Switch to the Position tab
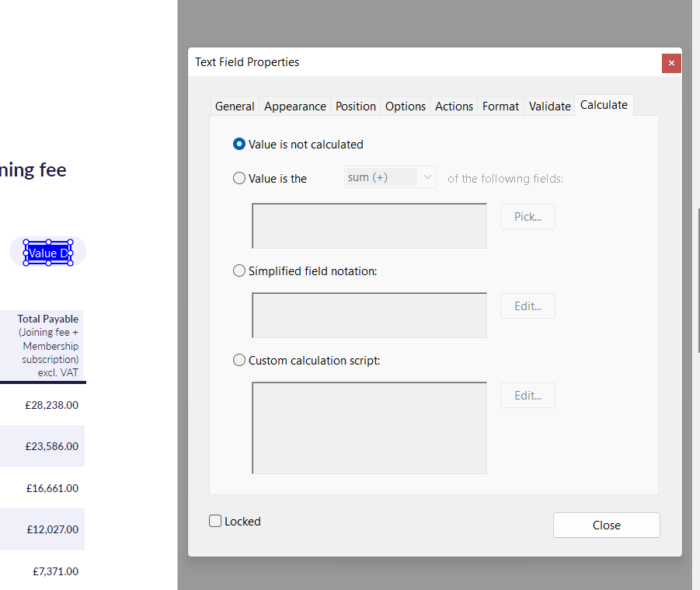 [x=355, y=106]
